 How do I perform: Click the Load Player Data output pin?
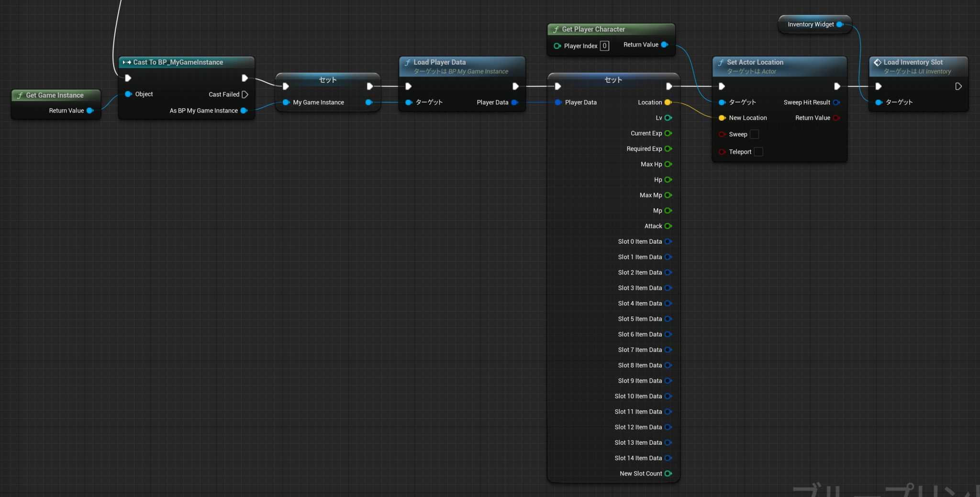(514, 102)
